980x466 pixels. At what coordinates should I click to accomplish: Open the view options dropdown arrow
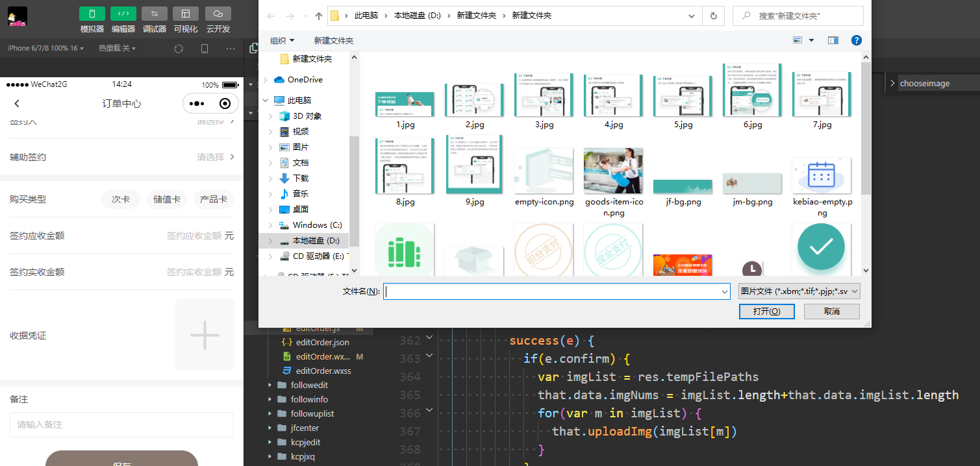(811, 40)
